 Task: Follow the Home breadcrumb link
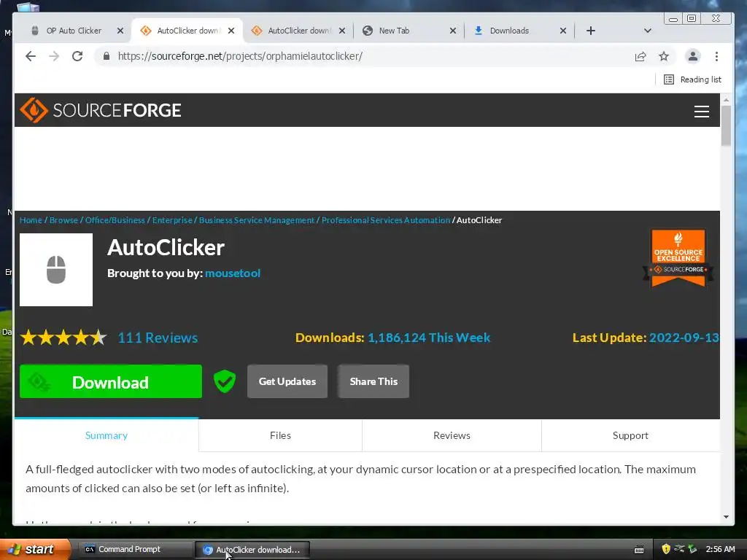31,220
